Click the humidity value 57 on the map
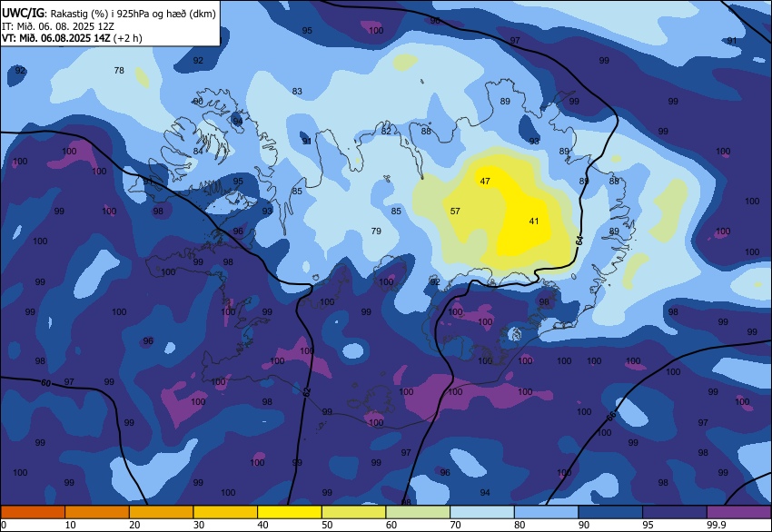Screen dimensions: 772x532 point(455,212)
